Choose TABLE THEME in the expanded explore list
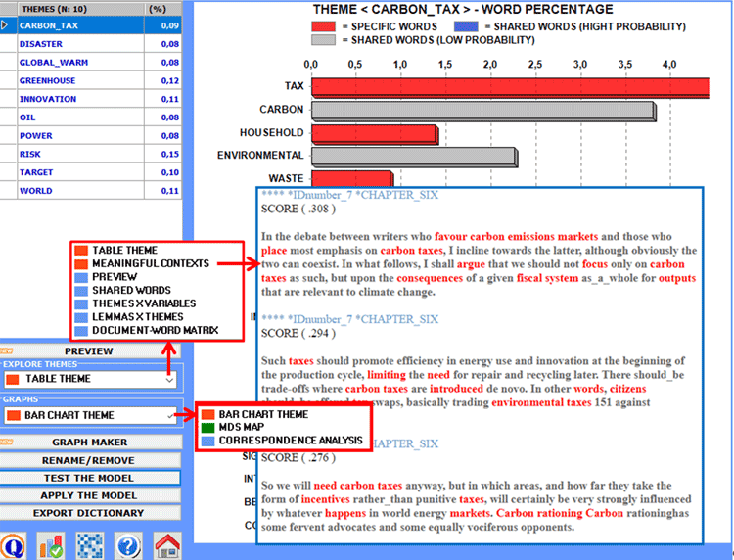This screenshot has width=734, height=560. coord(116,250)
